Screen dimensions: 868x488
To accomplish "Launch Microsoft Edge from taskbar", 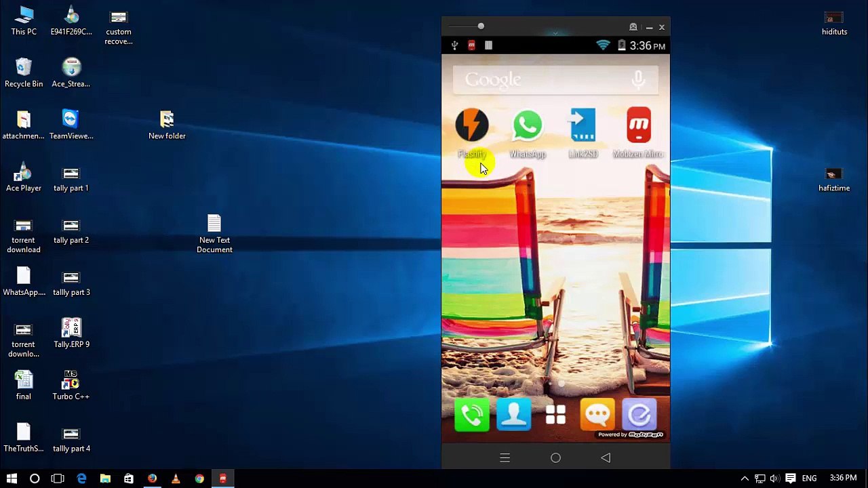I will [81, 479].
